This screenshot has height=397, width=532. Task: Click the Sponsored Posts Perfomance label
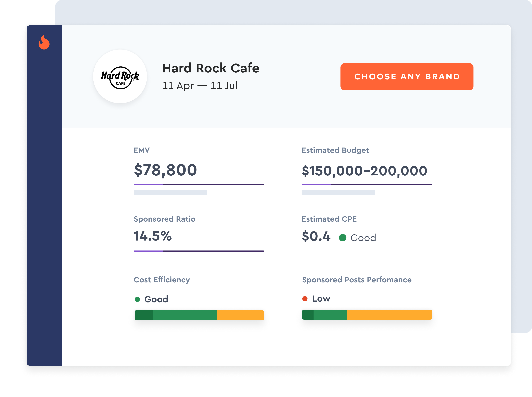point(357,280)
